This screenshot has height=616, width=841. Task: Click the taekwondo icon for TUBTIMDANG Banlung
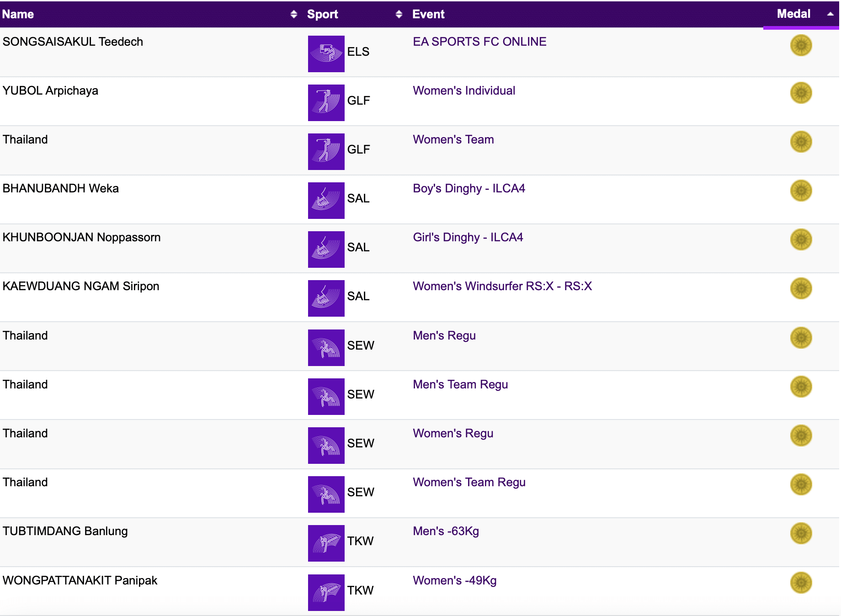pos(326,543)
